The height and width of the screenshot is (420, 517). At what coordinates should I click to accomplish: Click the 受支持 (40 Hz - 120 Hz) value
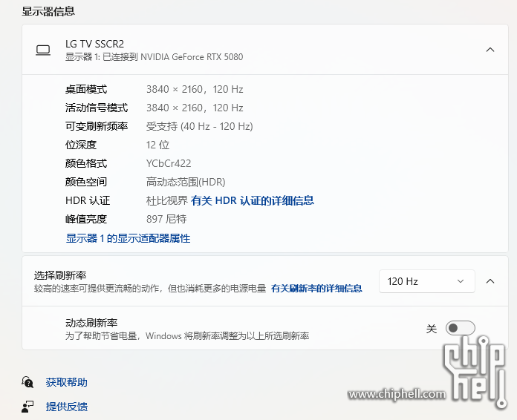[x=200, y=126]
